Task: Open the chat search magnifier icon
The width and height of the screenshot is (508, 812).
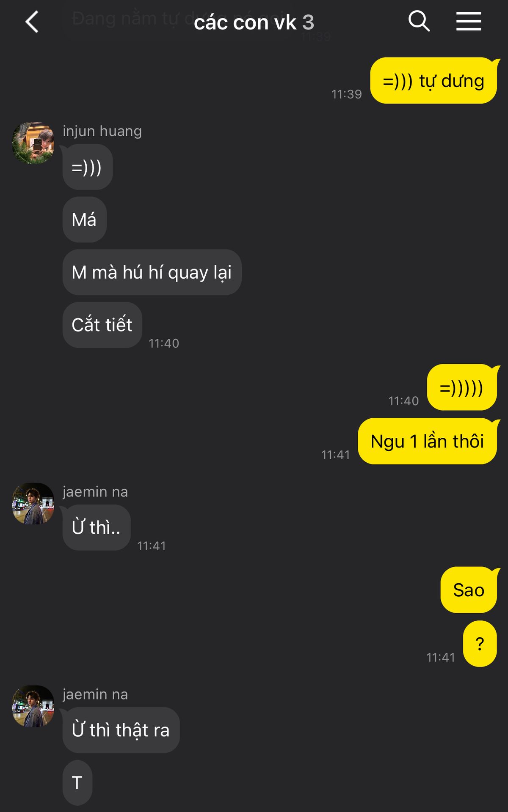Action: click(419, 21)
